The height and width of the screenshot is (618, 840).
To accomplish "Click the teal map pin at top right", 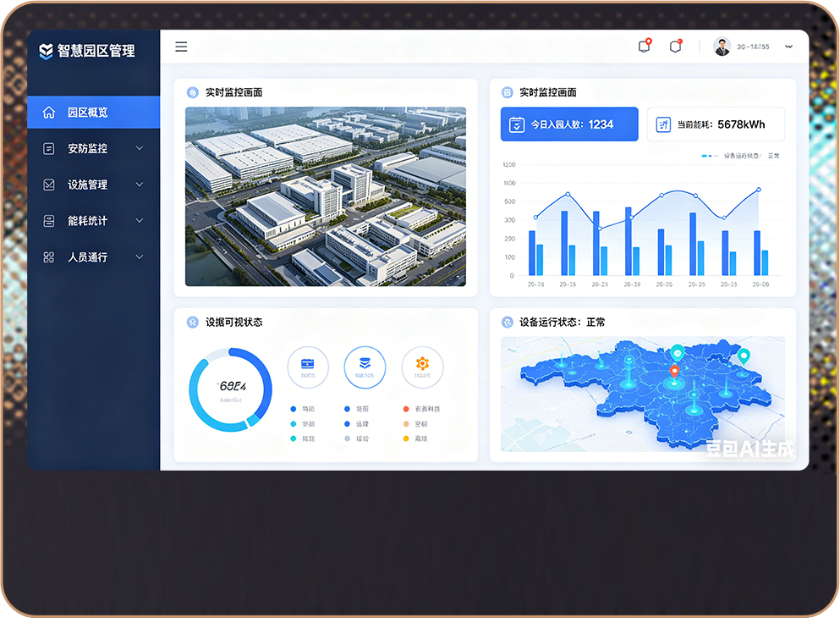I will pos(744,356).
